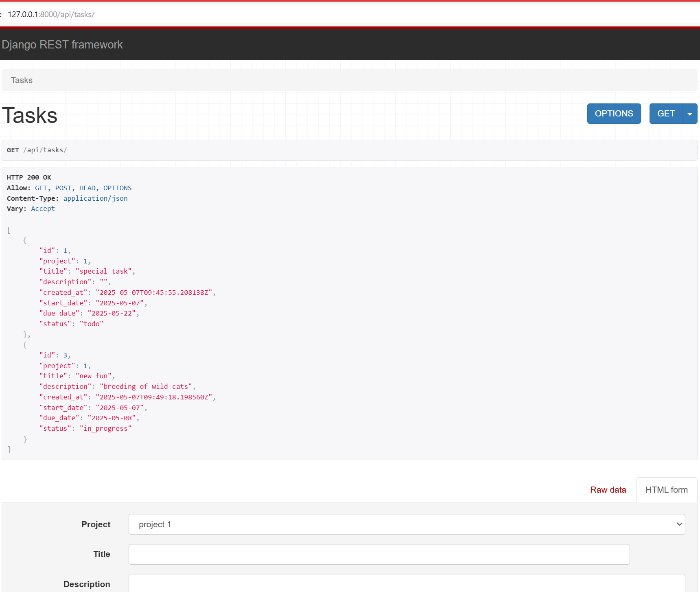Switch to the Raw data tab
Image resolution: width=700 pixels, height=592 pixels.
[608, 490]
